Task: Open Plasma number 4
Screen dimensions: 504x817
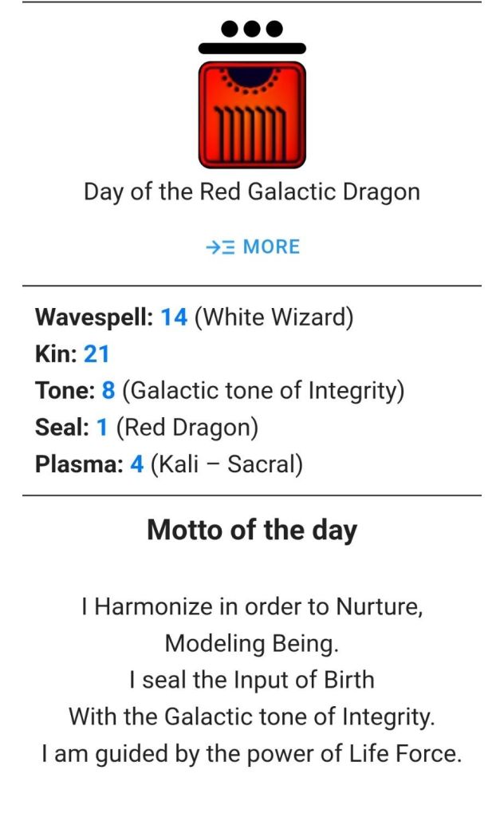Action: point(137,464)
